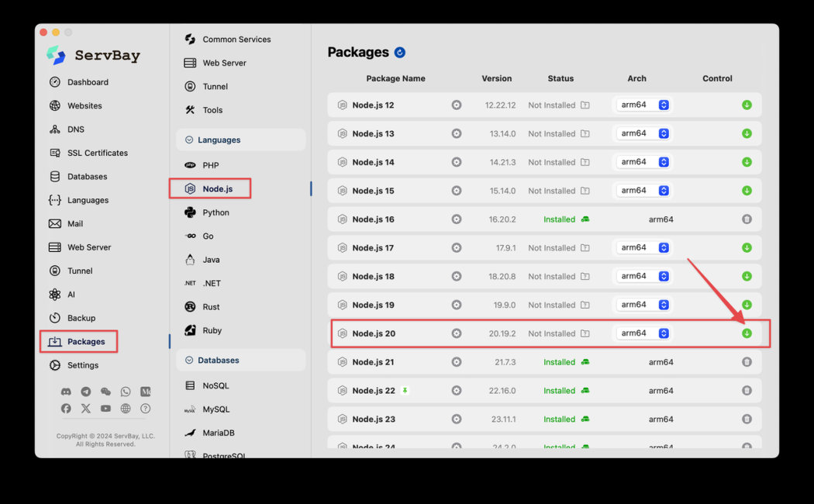Click the trash icon for Node.js 16
Screen dimensions: 814x504
coord(747,219)
